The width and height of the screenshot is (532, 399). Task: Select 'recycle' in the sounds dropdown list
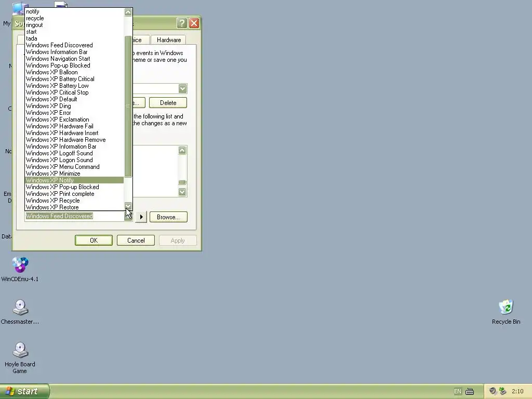click(x=75, y=18)
